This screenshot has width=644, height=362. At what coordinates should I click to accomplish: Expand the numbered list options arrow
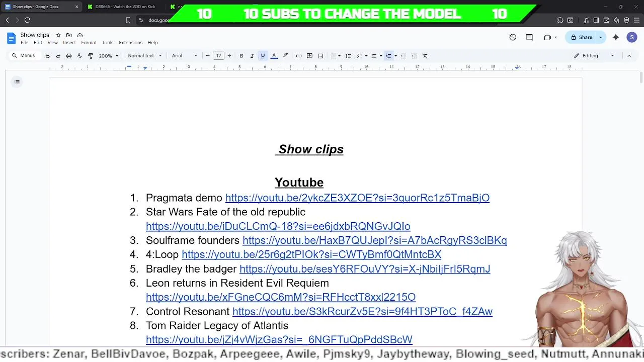point(395,56)
